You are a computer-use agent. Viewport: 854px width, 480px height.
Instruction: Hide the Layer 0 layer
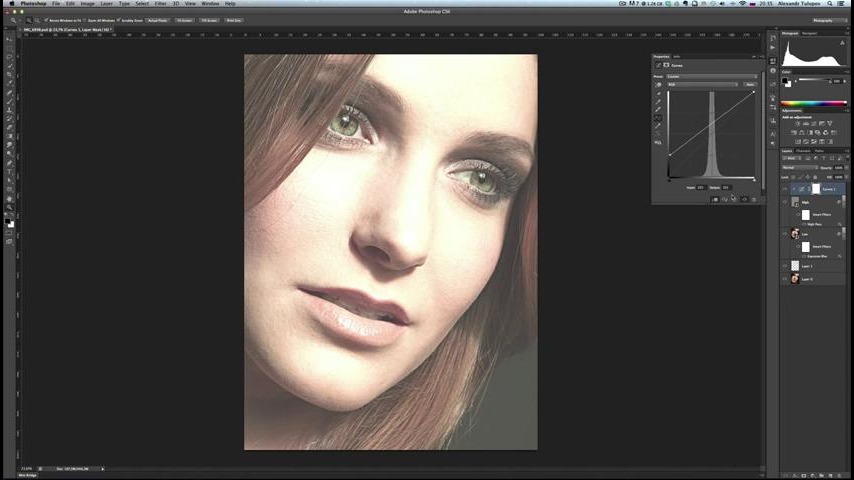click(x=785, y=278)
